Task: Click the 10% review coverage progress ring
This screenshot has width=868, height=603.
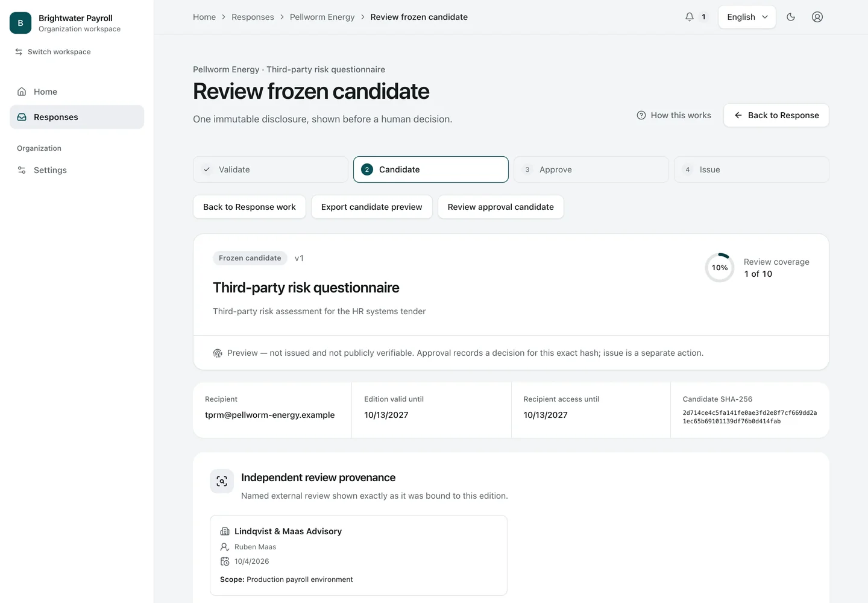Action: [720, 268]
